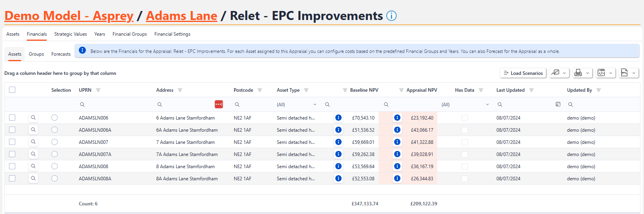Click magnifier icon for ADAMSLN006 row
The width and height of the screenshot is (644, 214).
pyautogui.click(x=33, y=118)
